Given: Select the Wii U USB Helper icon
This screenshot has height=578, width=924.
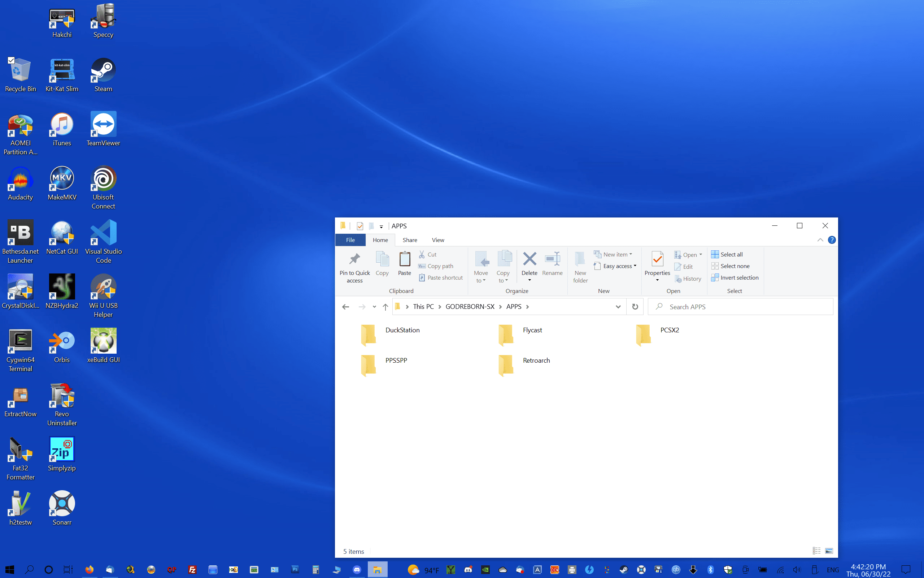Looking at the screenshot, I should (103, 297).
